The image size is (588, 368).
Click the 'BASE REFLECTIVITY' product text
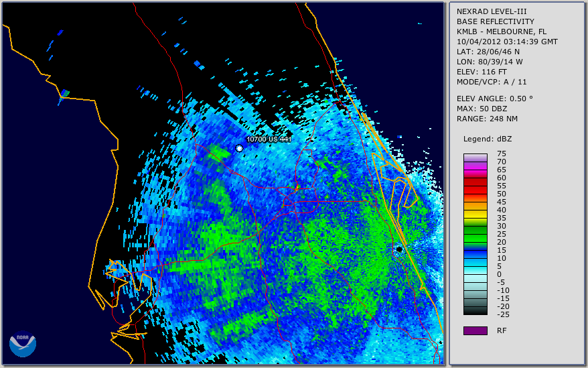(x=495, y=21)
